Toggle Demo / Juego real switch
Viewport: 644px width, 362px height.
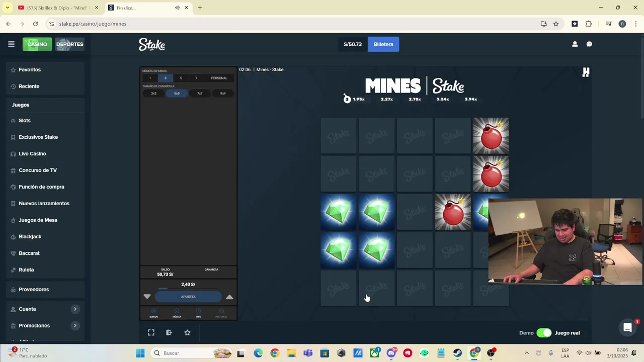(544, 333)
